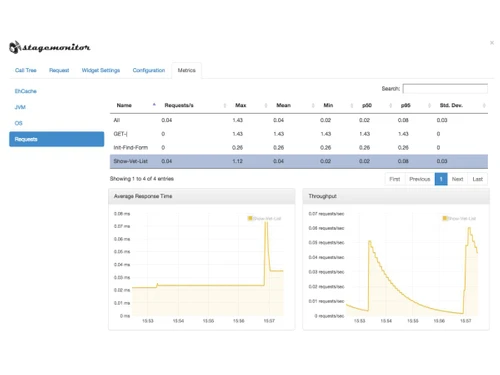Sort table by Requests/s column
The height and width of the screenshot is (375, 500).
click(x=193, y=105)
